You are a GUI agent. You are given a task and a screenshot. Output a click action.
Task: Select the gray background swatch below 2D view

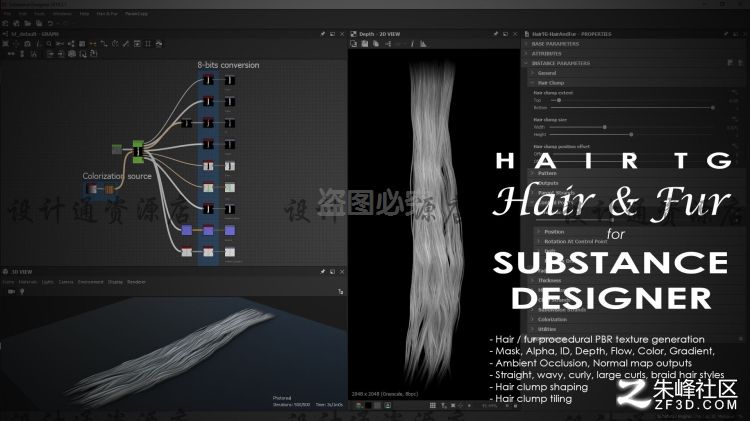click(377, 405)
